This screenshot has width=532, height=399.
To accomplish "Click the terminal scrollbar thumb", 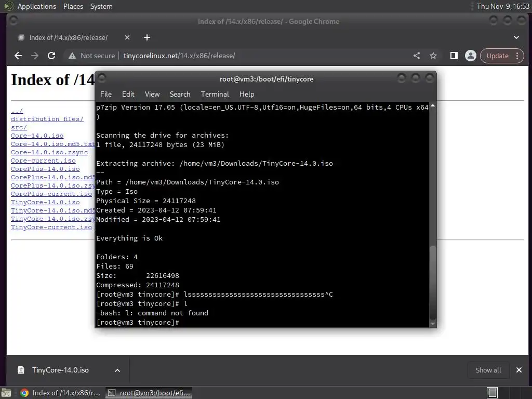I will 433,282.
